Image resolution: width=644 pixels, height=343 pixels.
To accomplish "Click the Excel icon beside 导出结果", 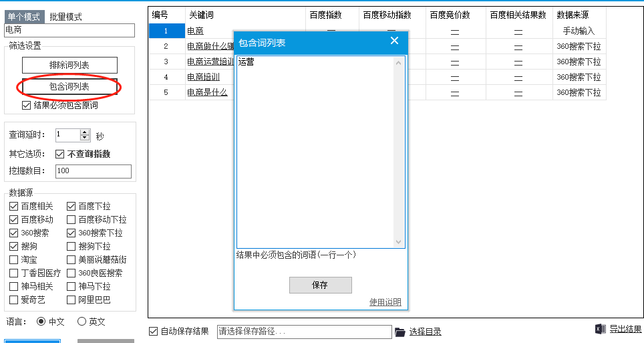I will (x=600, y=329).
